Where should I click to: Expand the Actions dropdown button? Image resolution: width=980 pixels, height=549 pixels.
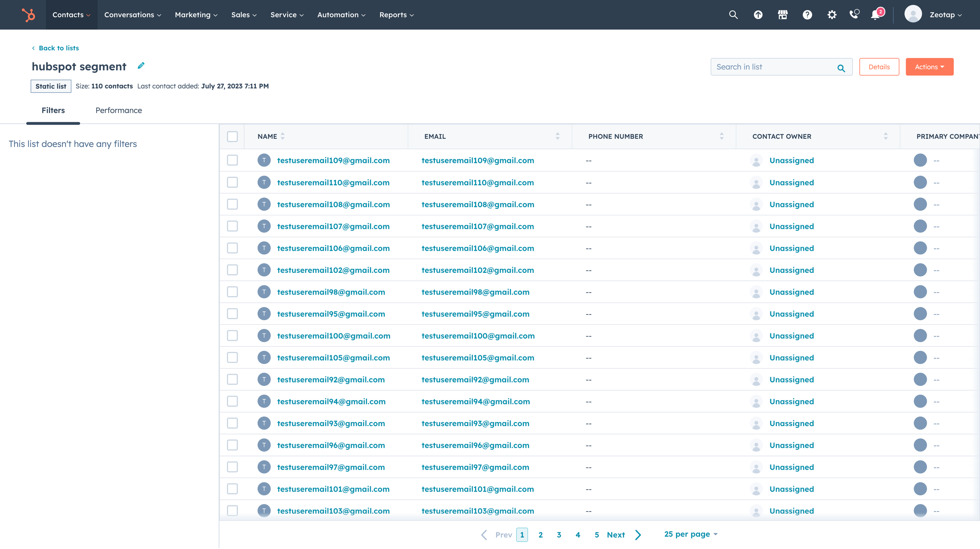tap(929, 67)
